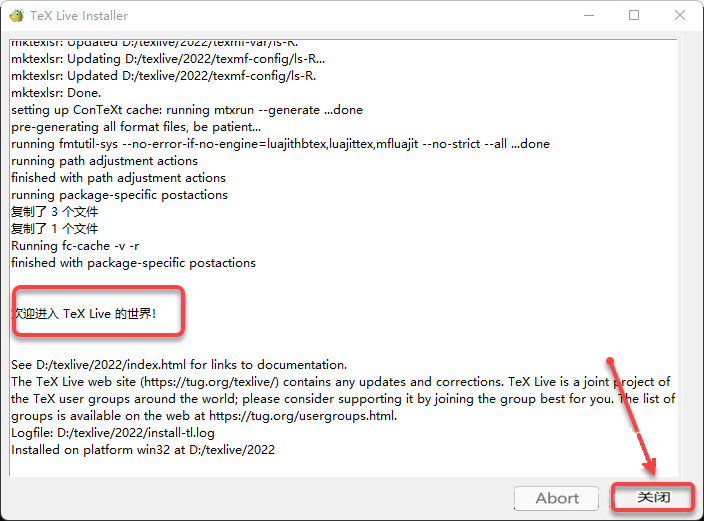704x521 pixels.
Task: Click the vertical scrollbar track of the log
Action: (x=687, y=250)
